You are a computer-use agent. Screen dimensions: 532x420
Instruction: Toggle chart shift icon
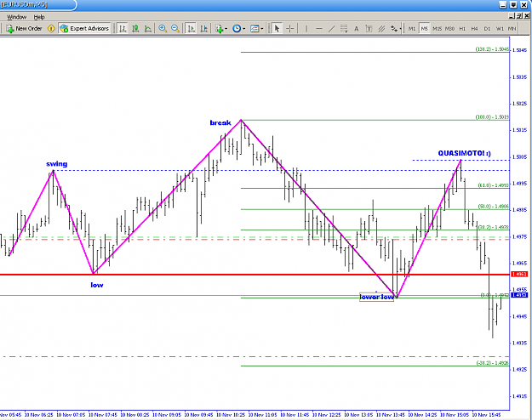pyautogui.click(x=204, y=28)
